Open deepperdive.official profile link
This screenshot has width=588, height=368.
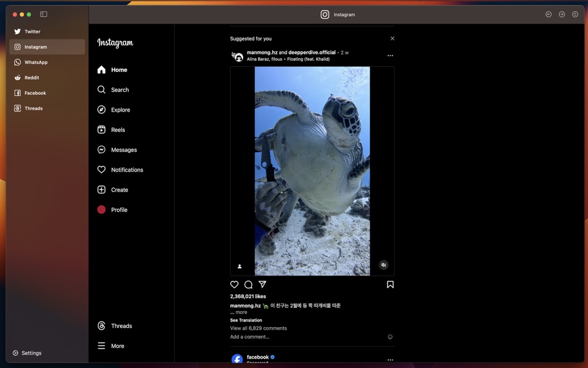312,53
